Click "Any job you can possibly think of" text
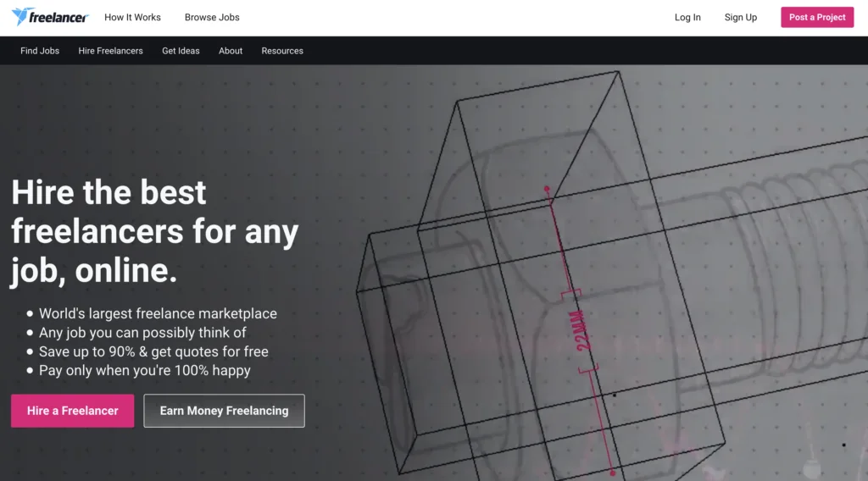 pyautogui.click(x=142, y=333)
